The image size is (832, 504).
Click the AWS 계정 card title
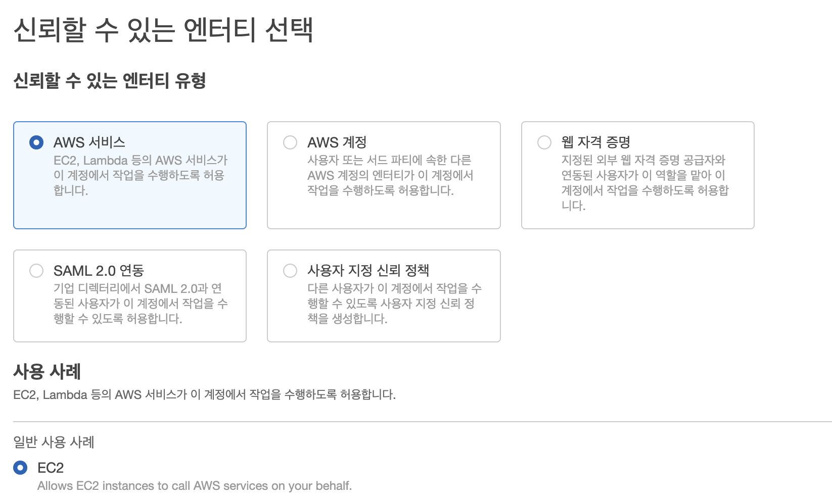click(x=337, y=142)
